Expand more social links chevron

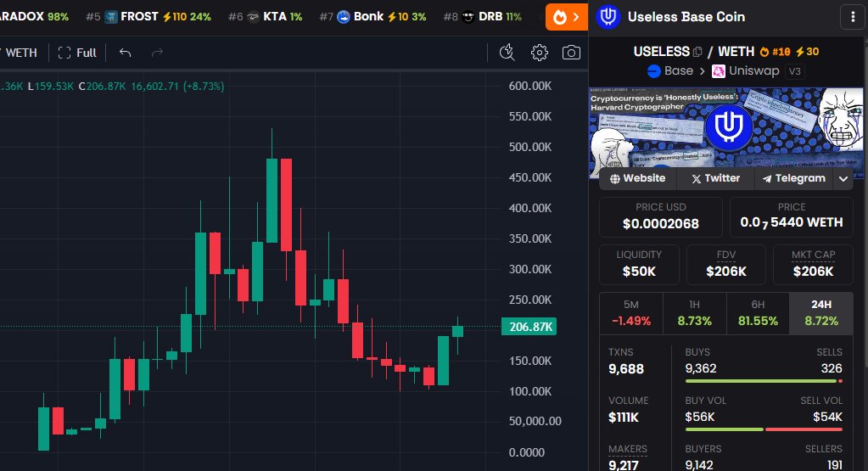point(843,179)
